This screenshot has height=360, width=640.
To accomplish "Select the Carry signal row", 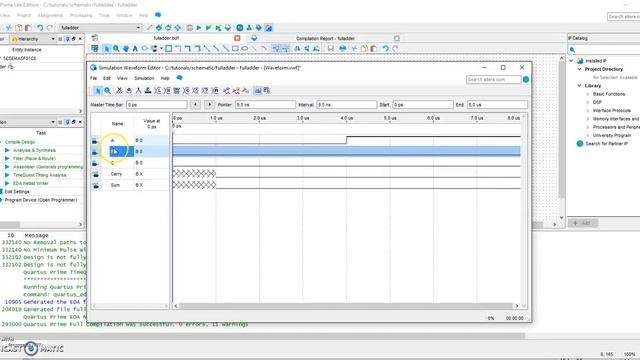I will (x=130, y=174).
